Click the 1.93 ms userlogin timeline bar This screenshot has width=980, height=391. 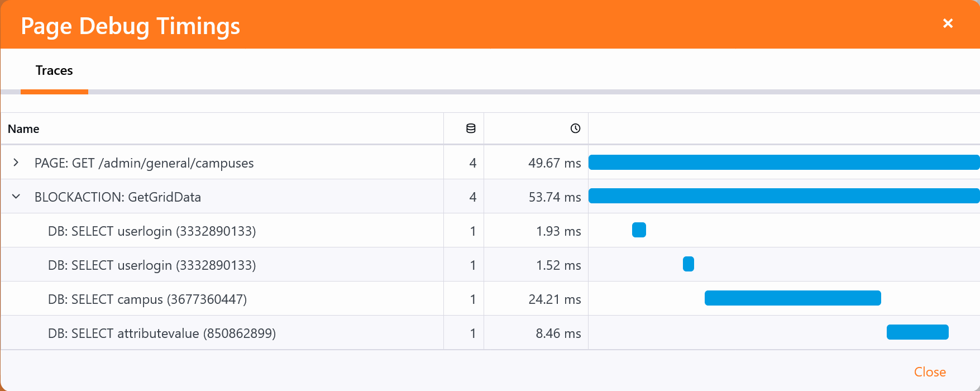639,230
